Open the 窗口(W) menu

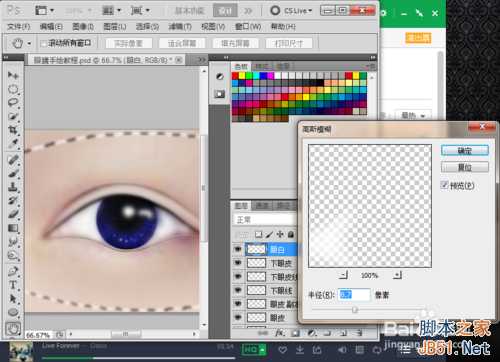point(248,26)
